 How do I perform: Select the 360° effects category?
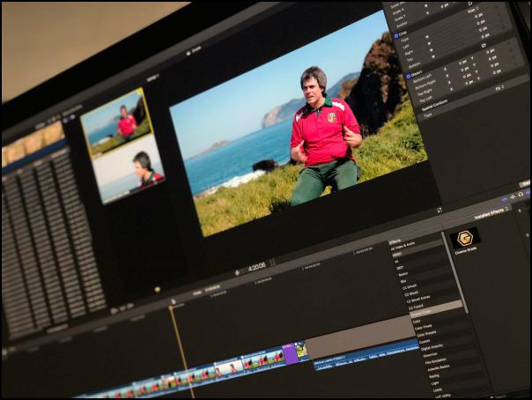(x=400, y=268)
